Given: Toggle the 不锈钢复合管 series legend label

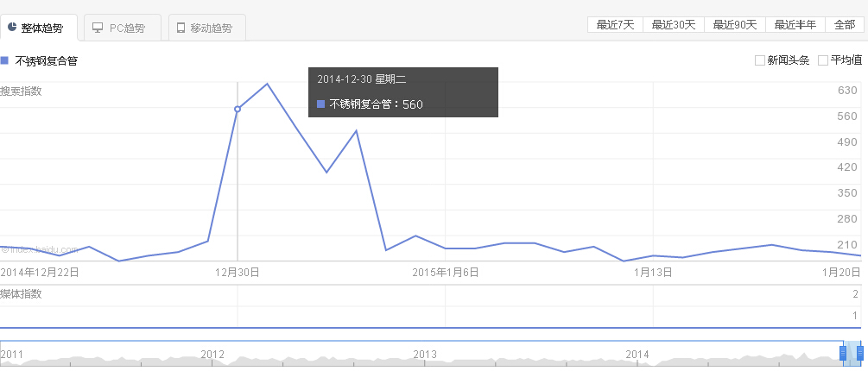Looking at the screenshot, I should [x=47, y=60].
